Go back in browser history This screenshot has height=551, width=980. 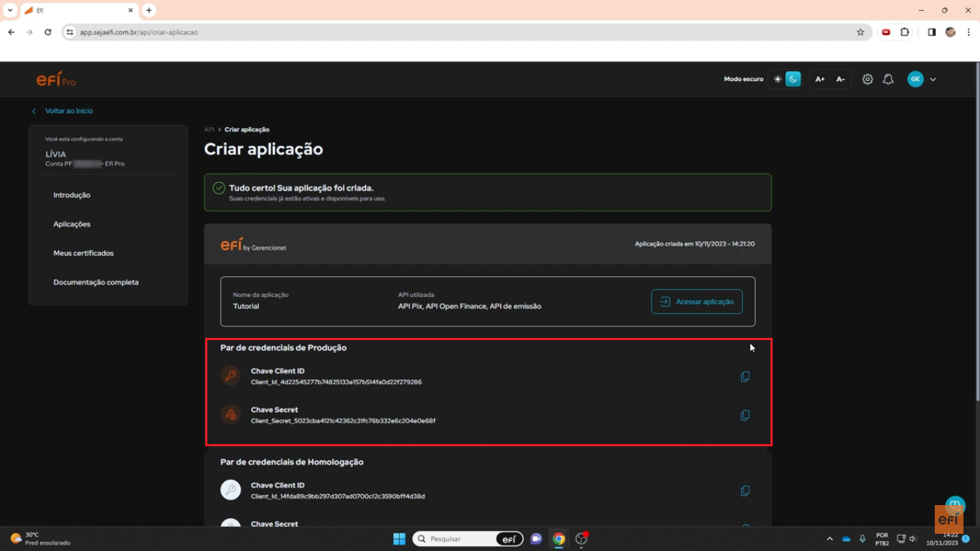11,32
